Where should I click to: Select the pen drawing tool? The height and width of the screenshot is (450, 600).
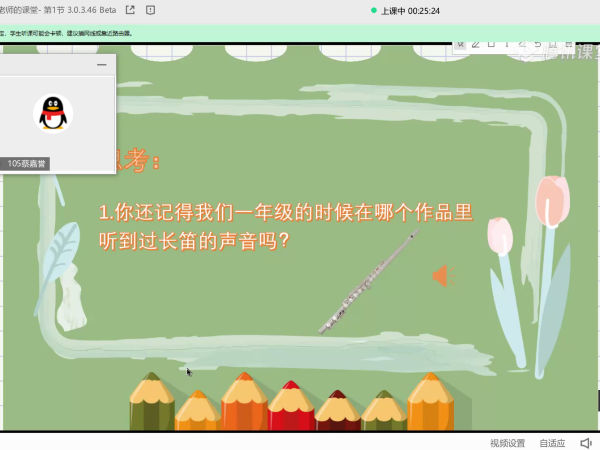(476, 44)
